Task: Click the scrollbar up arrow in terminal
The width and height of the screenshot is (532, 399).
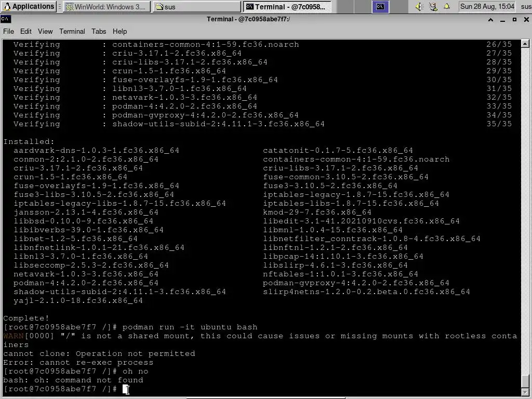Action: 525,44
